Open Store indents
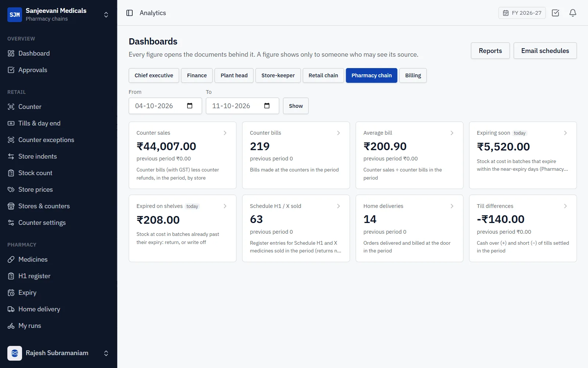The image size is (588, 368). point(58,156)
